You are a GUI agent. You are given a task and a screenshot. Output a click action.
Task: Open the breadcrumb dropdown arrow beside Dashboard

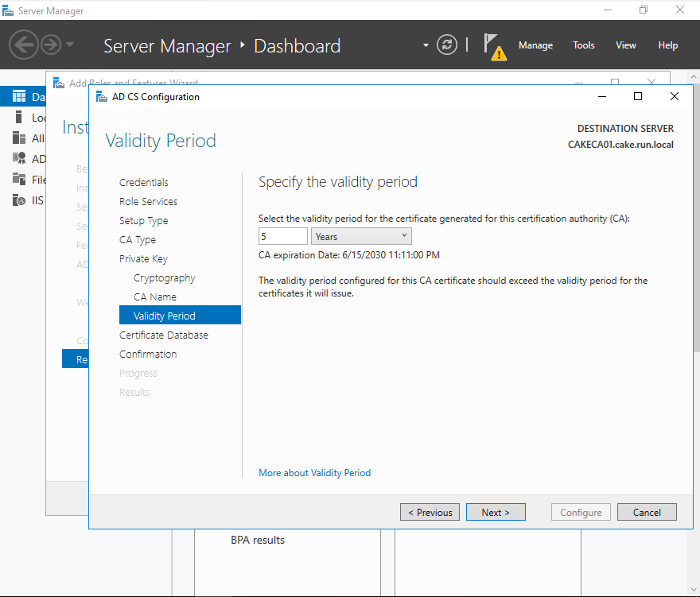[426, 45]
